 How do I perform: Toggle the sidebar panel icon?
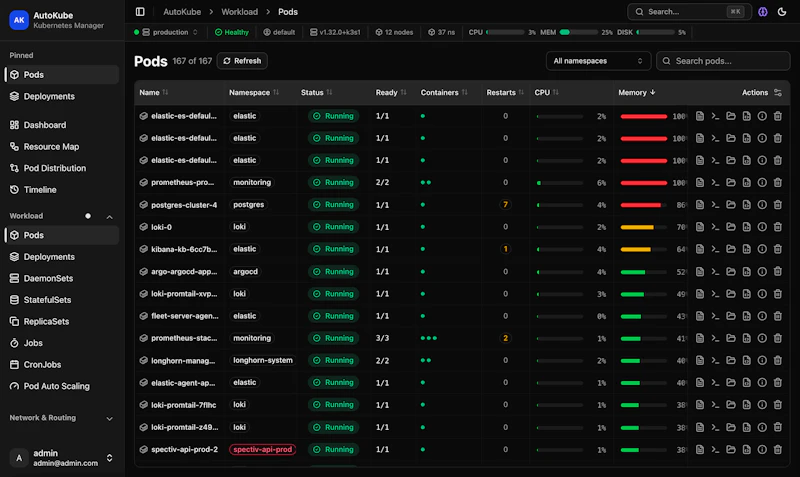[x=140, y=11]
